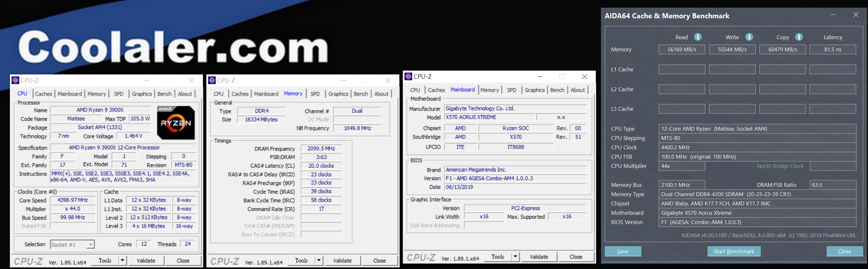Screen dimensions: 868x269
Task: Click the Memory Read 56169 MB/s value
Action: [682, 49]
